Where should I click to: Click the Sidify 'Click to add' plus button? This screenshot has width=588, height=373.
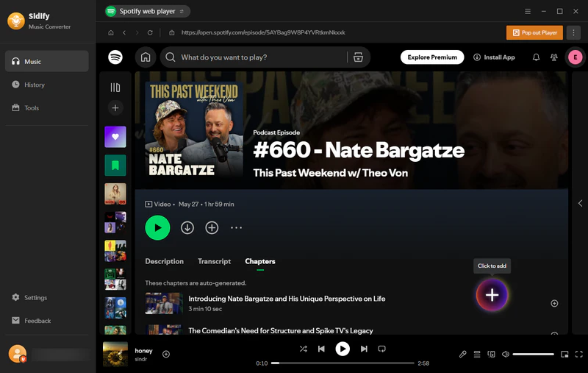[492, 295]
